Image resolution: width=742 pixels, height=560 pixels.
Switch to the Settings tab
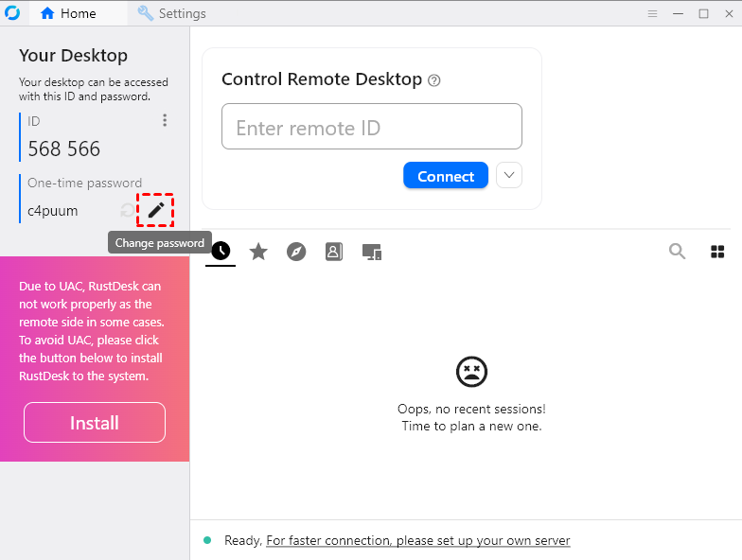click(x=172, y=13)
